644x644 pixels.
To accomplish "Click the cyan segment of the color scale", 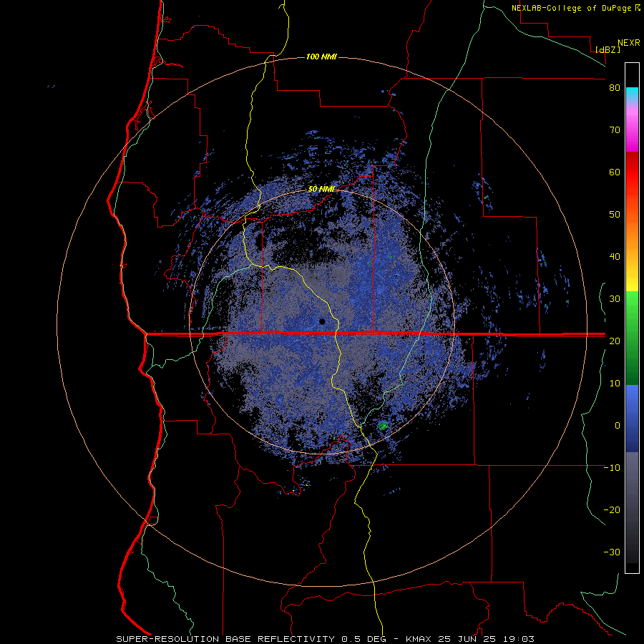I will [632, 93].
